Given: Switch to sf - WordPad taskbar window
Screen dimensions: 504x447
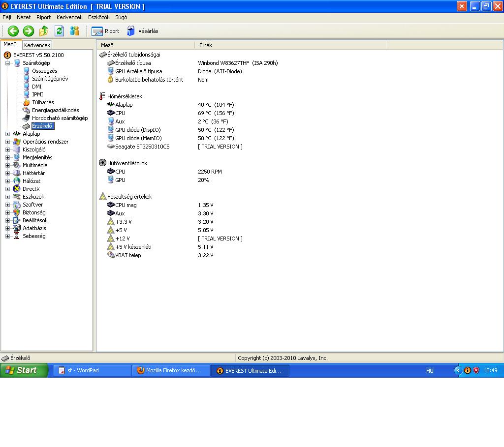Looking at the screenshot, I should (x=92, y=370).
